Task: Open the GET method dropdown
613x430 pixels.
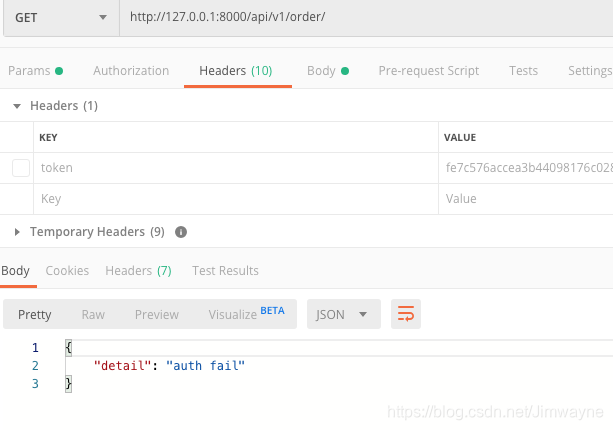Action: [61, 18]
